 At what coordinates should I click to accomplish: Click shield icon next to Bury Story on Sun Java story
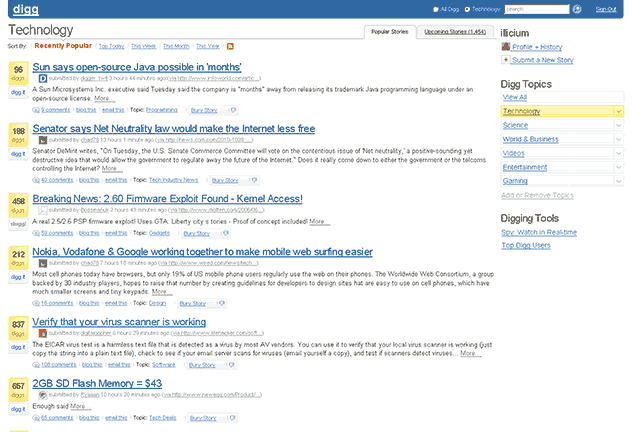tap(233, 110)
